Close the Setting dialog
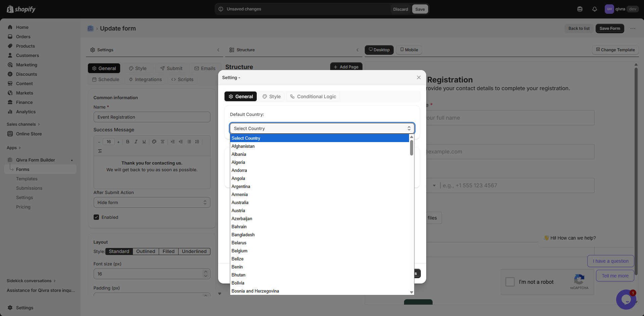The image size is (644, 316). pyautogui.click(x=418, y=77)
